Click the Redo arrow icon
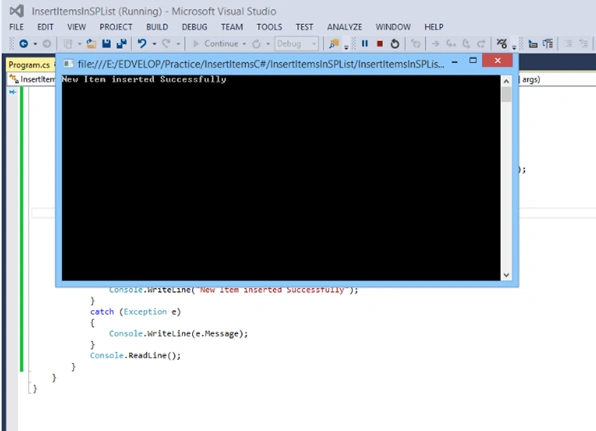Image resolution: width=596 pixels, height=431 pixels. point(166,44)
